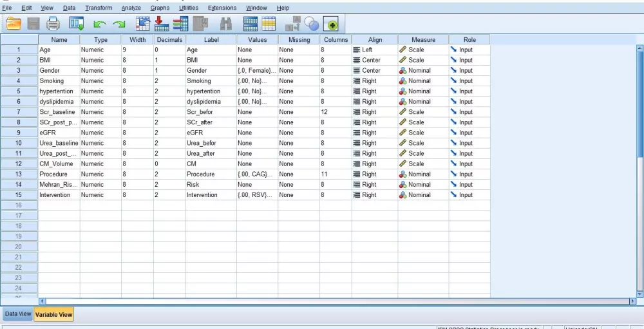The image size is (644, 329).
Task: Select row header number 7
Action: [x=19, y=112]
